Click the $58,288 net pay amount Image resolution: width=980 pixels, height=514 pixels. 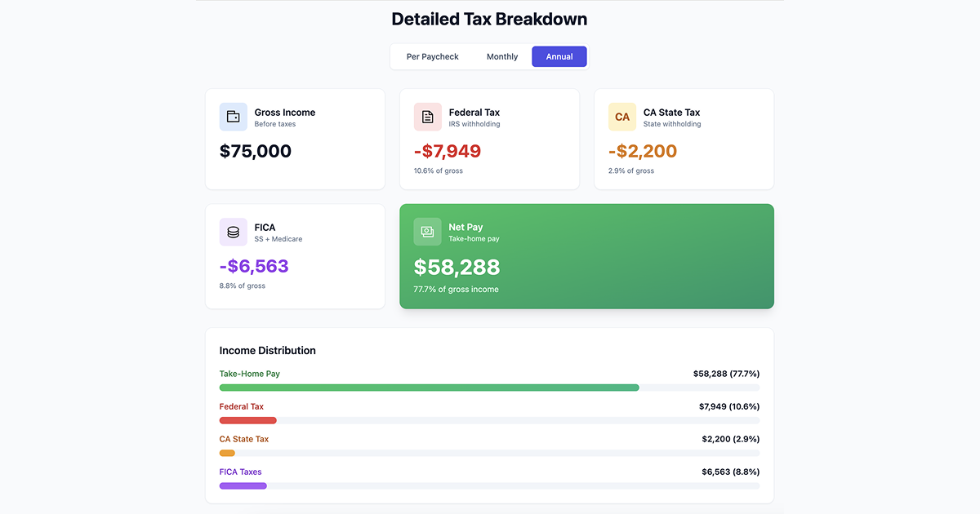coord(457,267)
